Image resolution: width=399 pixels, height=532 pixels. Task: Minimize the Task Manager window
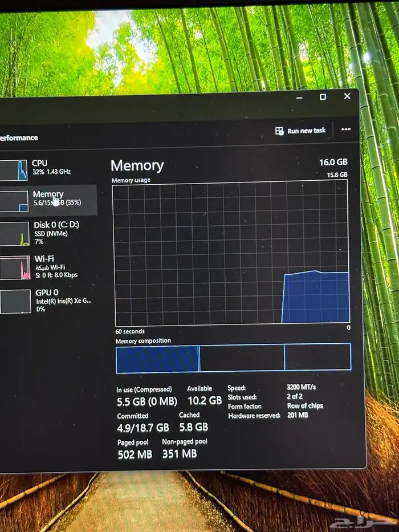point(299,98)
